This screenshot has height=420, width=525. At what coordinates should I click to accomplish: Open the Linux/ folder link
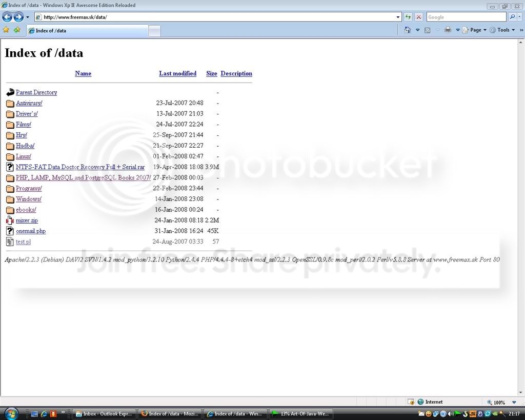[24, 156]
